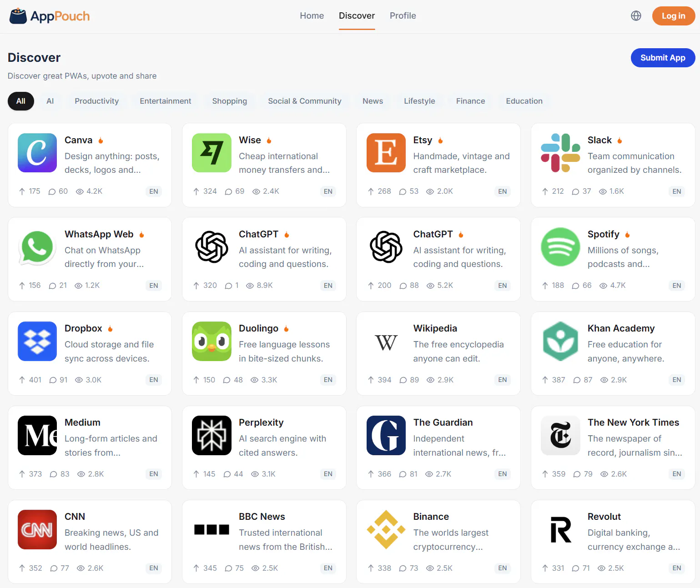Click the EN badge on Duolingo card
This screenshot has height=588, width=700.
[x=328, y=380]
